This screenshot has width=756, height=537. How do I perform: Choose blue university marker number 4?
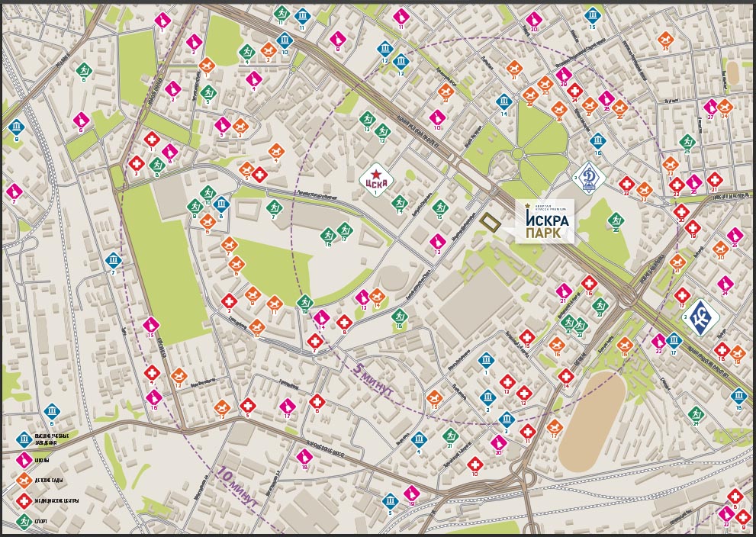click(x=419, y=439)
